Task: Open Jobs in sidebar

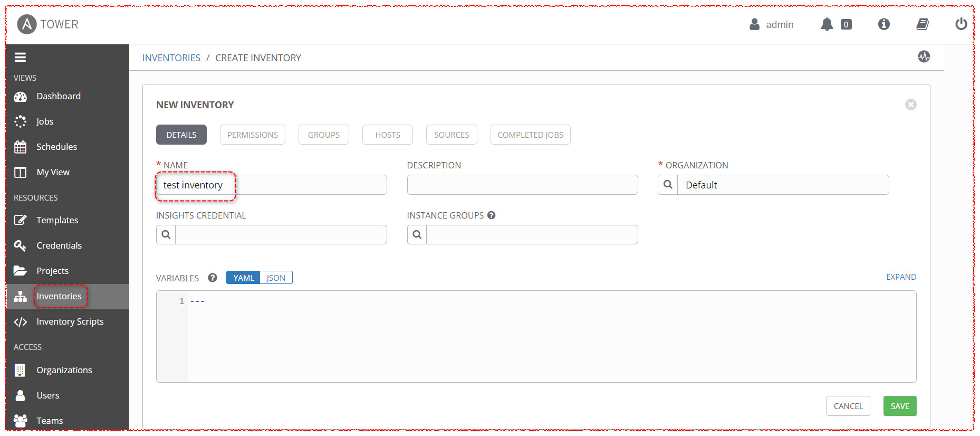Action: pyautogui.click(x=45, y=121)
